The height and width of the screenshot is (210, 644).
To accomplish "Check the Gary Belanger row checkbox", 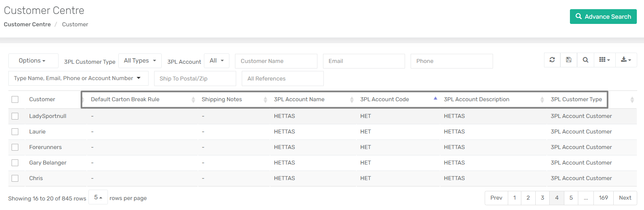I will (x=15, y=163).
